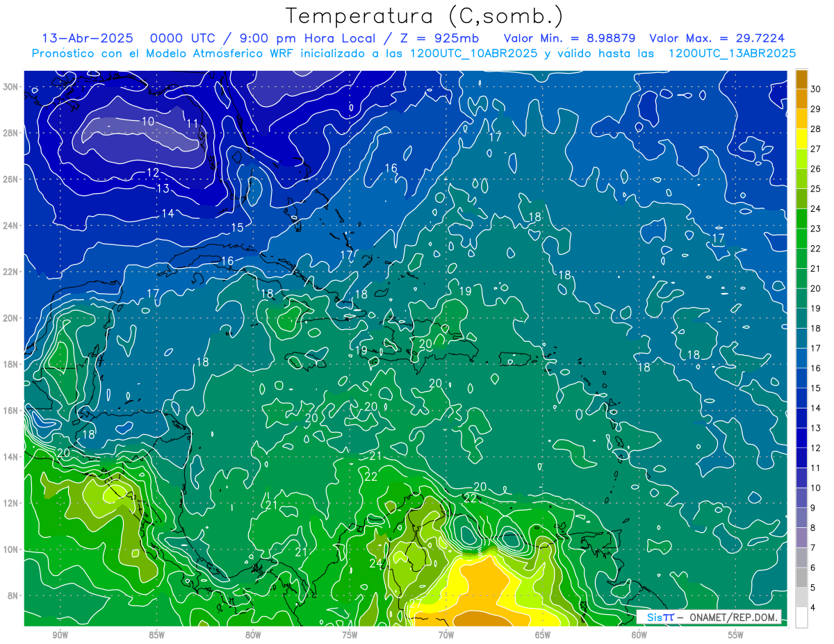Click the "15" contour label on the map
Screen dimensions: 834x644
click(x=237, y=228)
